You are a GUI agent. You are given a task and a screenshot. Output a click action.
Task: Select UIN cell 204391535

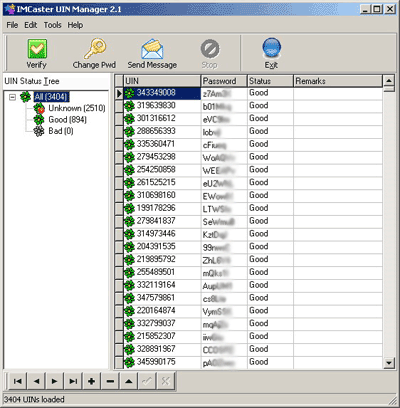click(x=162, y=247)
